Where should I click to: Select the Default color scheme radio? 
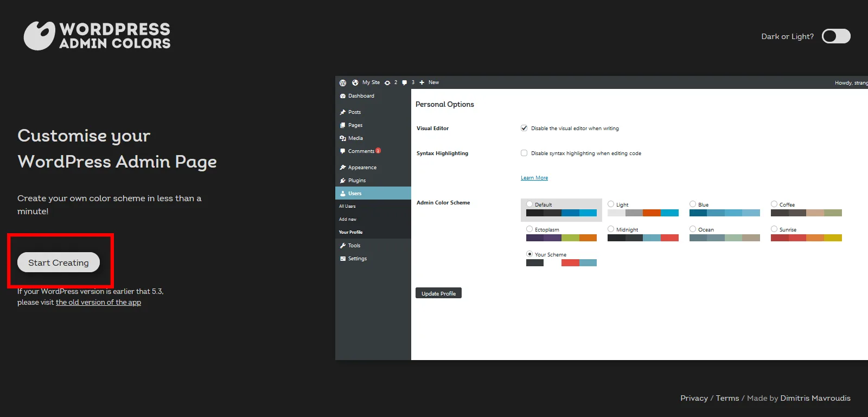point(529,204)
